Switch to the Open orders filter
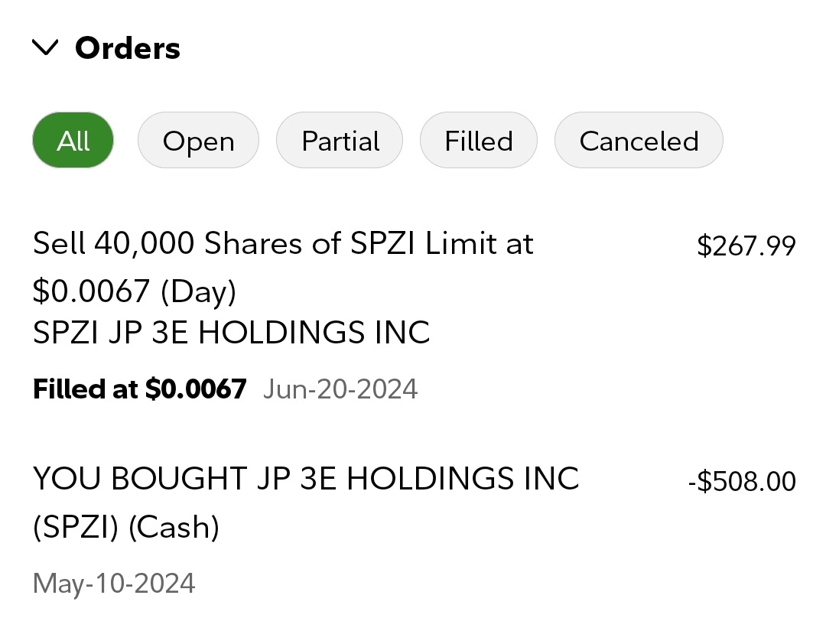826x644 pixels. [198, 141]
